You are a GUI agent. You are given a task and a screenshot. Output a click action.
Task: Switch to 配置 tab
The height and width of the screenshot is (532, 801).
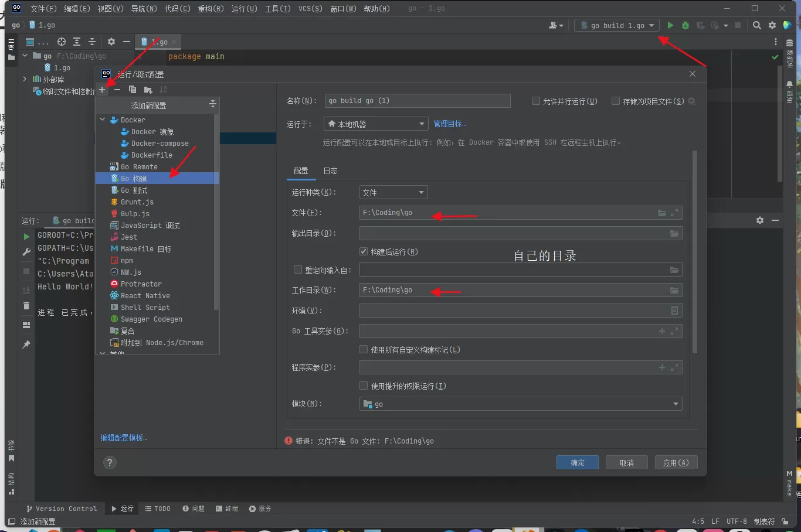click(301, 170)
